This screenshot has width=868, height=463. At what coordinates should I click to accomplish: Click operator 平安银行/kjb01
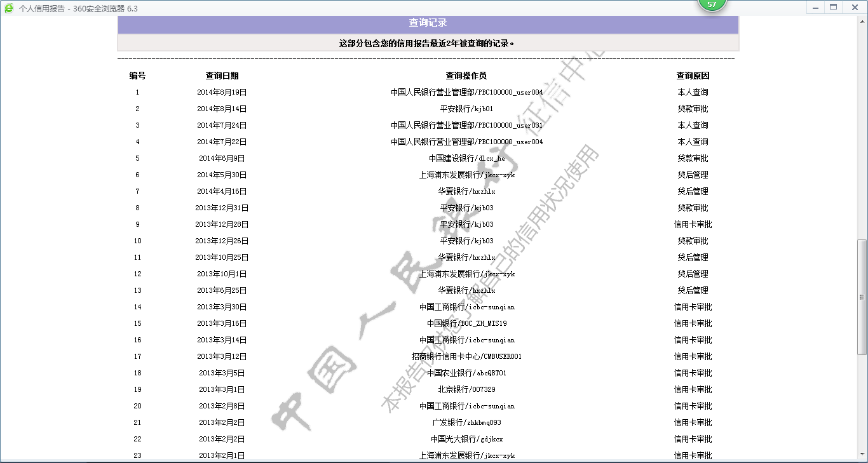coord(466,109)
